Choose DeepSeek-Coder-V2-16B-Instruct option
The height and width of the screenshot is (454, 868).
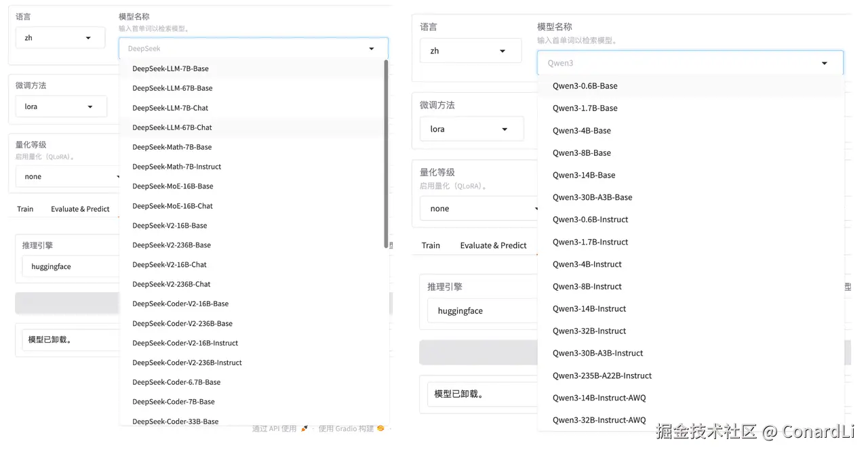[252, 344]
